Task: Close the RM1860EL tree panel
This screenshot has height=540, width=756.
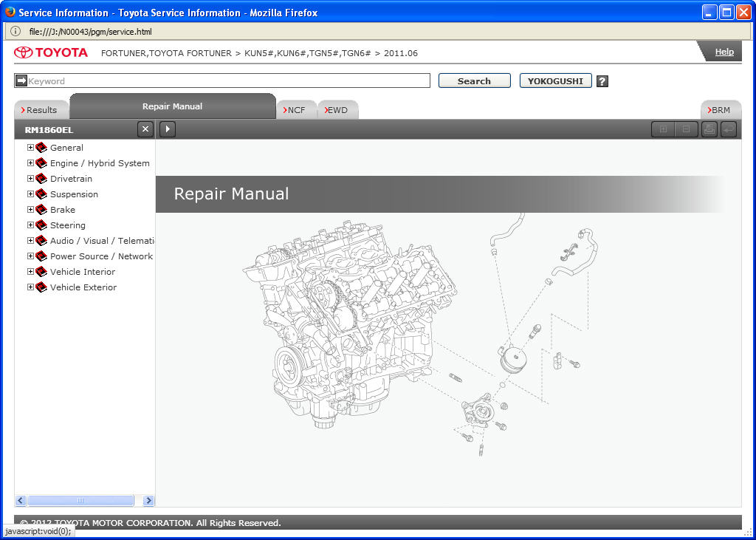Action: pyautogui.click(x=145, y=129)
